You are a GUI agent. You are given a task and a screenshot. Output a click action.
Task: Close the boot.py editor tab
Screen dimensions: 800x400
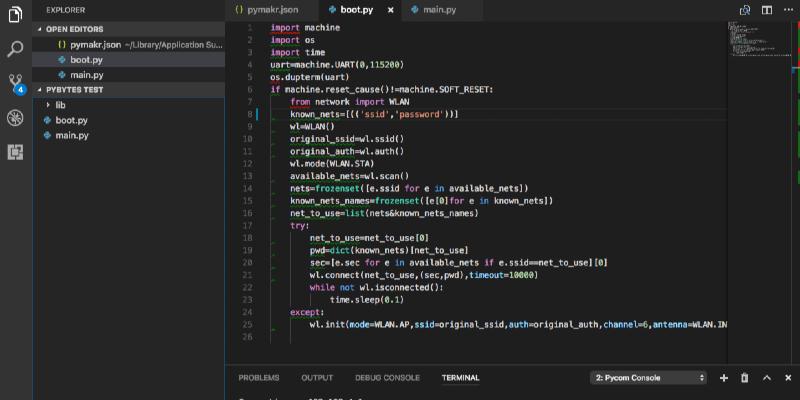coord(390,10)
